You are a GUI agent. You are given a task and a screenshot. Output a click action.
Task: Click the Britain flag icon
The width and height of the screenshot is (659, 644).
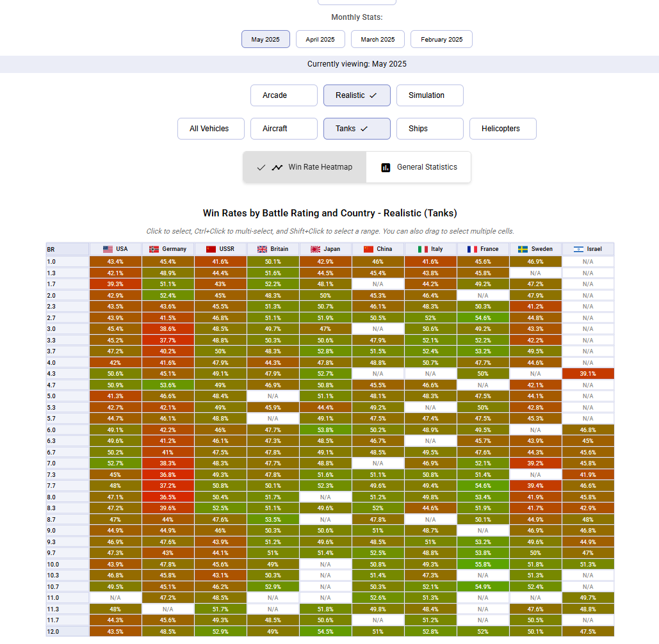pos(263,249)
